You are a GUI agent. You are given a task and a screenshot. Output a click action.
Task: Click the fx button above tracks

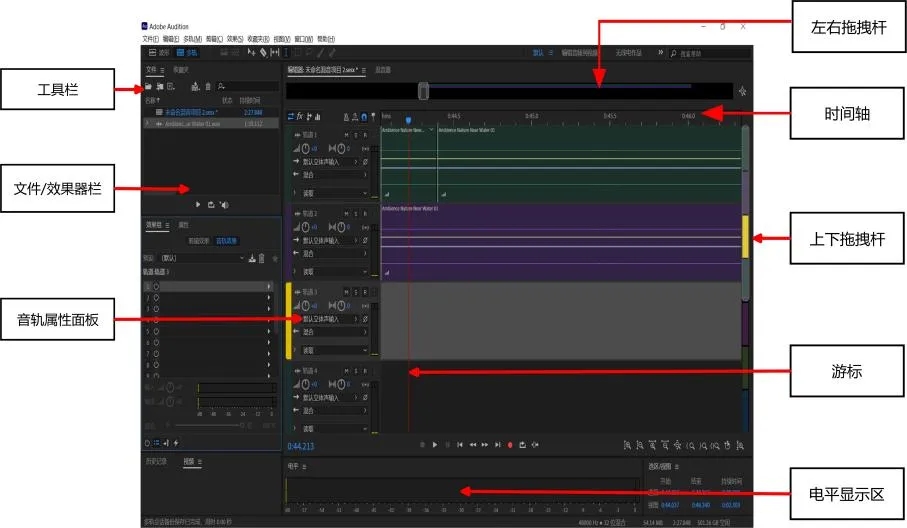(300, 116)
